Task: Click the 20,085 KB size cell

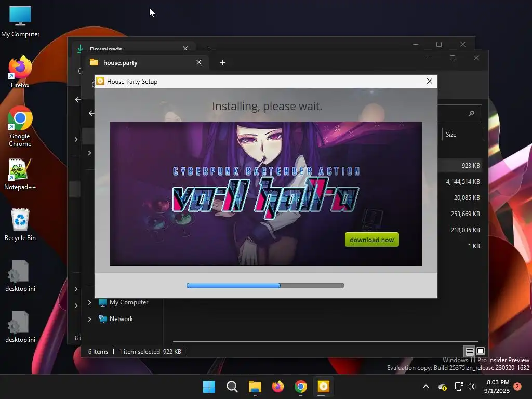Action: tap(467, 198)
